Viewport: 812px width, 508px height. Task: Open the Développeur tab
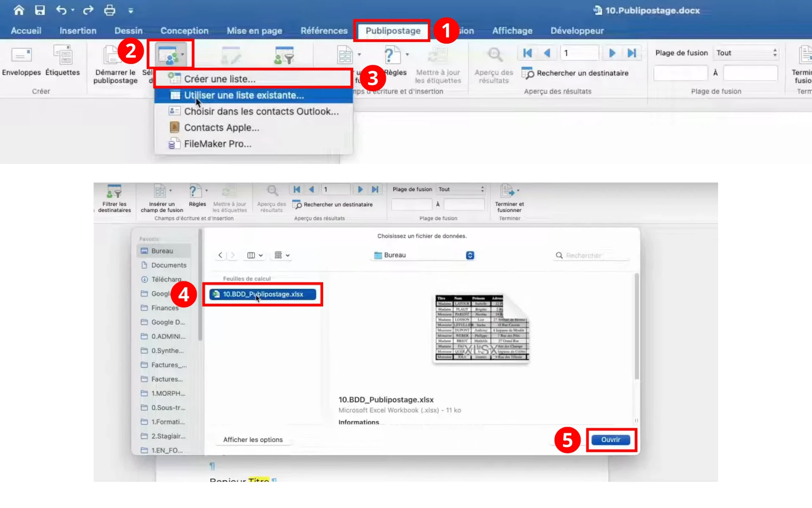577,30
